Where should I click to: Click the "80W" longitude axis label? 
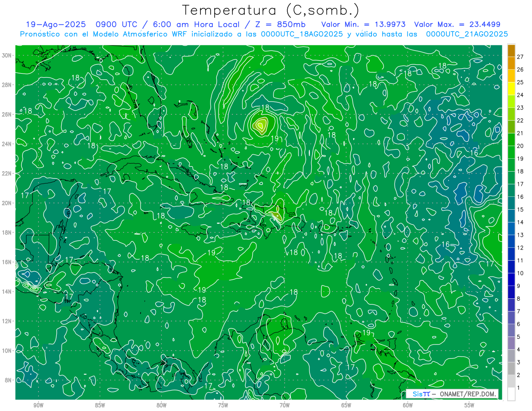point(161,405)
